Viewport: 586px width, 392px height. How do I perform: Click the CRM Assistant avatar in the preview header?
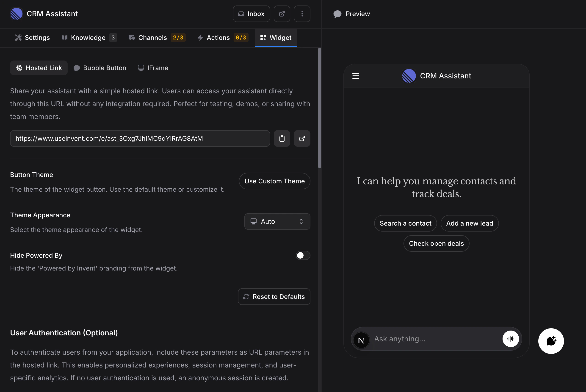pyautogui.click(x=409, y=76)
